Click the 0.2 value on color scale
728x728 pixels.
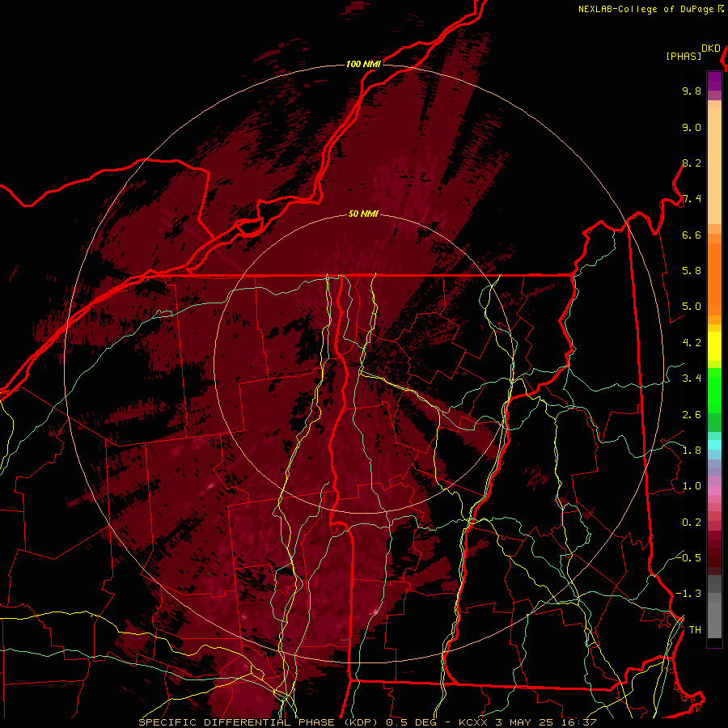pos(692,523)
